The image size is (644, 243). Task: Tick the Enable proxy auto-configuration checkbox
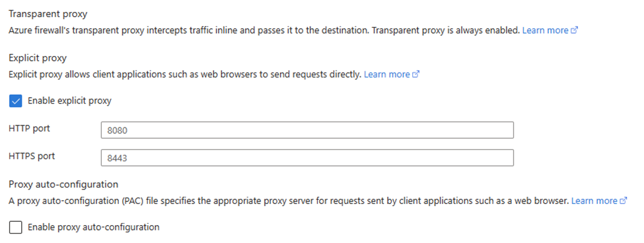click(16, 227)
